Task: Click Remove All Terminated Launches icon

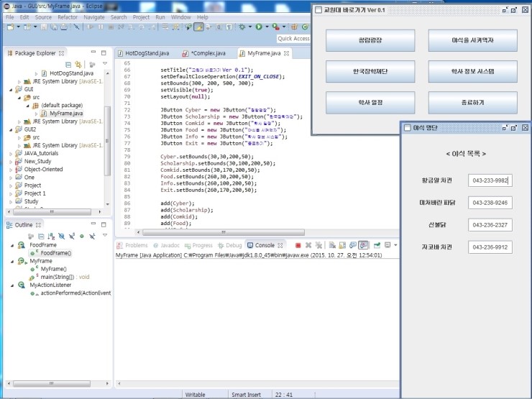Action: [318, 245]
